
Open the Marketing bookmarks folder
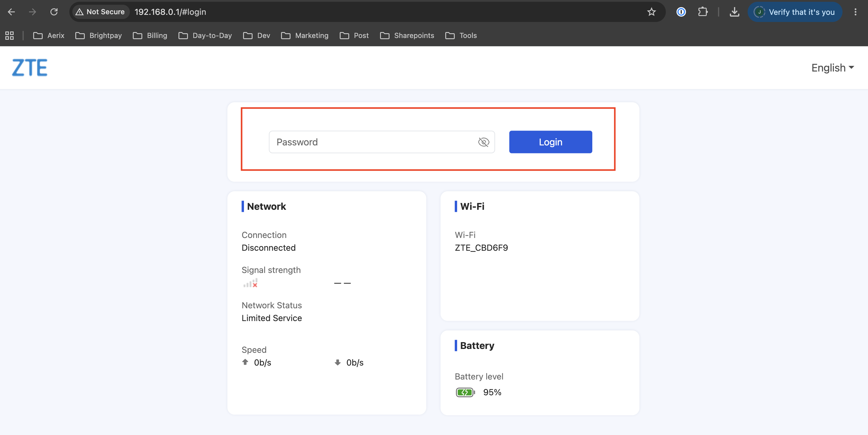click(305, 35)
